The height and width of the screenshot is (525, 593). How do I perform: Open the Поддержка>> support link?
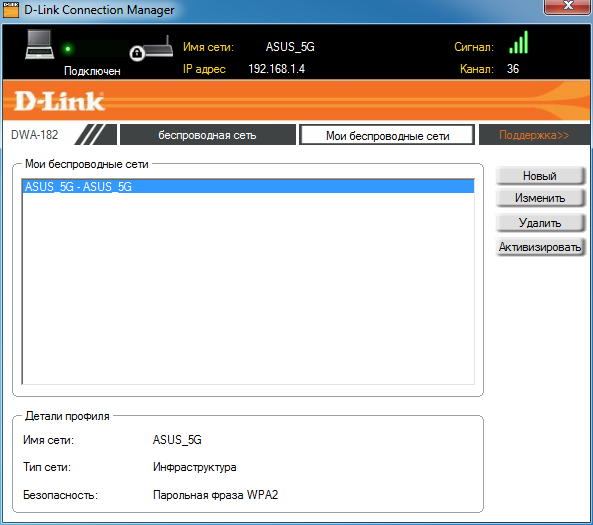tap(534, 135)
